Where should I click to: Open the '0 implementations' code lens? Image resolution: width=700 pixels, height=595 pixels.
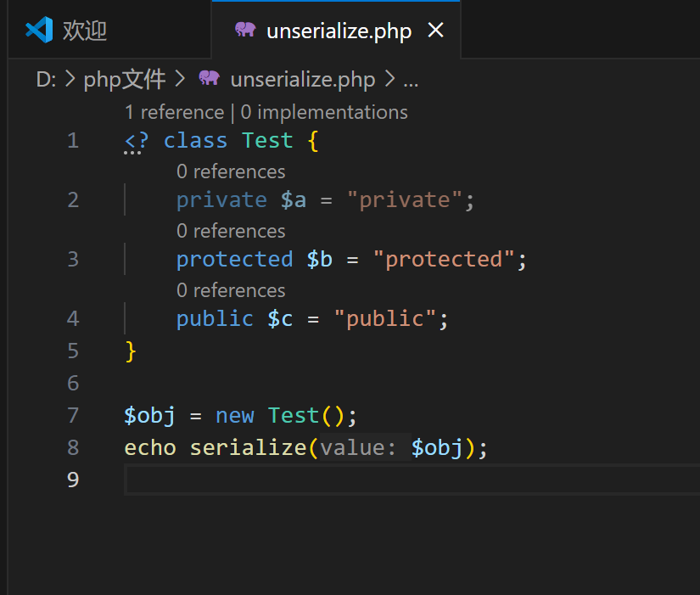coord(324,112)
